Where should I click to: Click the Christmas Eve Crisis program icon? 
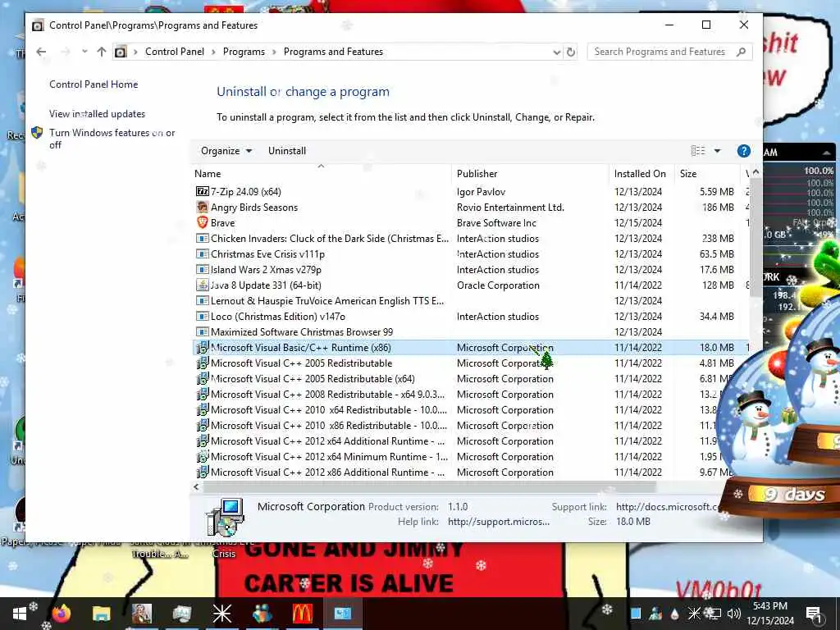pyautogui.click(x=202, y=254)
